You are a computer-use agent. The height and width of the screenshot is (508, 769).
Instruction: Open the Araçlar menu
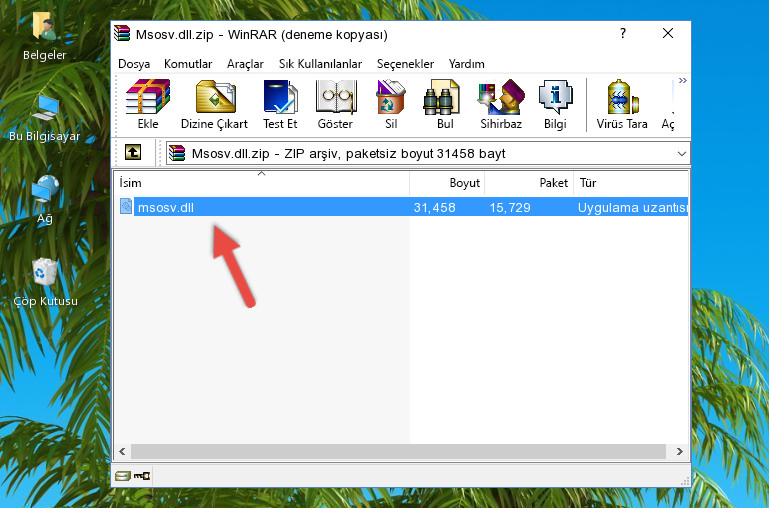point(245,64)
